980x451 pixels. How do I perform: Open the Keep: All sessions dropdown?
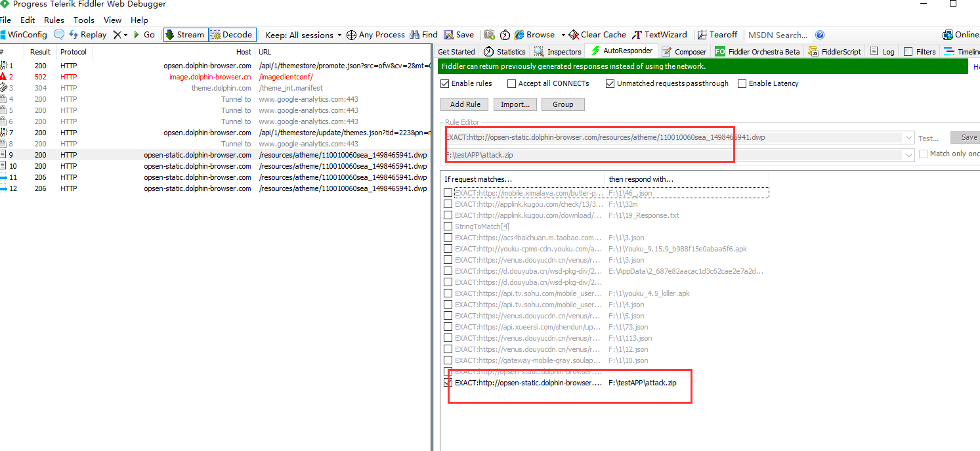(303, 35)
